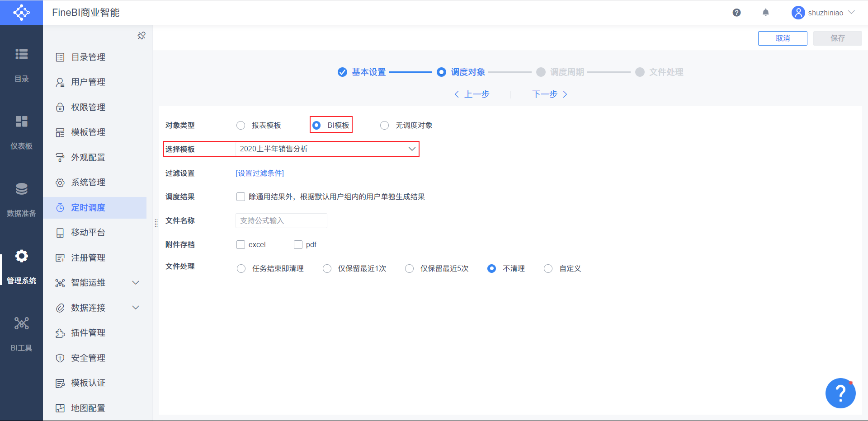
Task: Click the 目录管理 list icon
Action: (60, 57)
